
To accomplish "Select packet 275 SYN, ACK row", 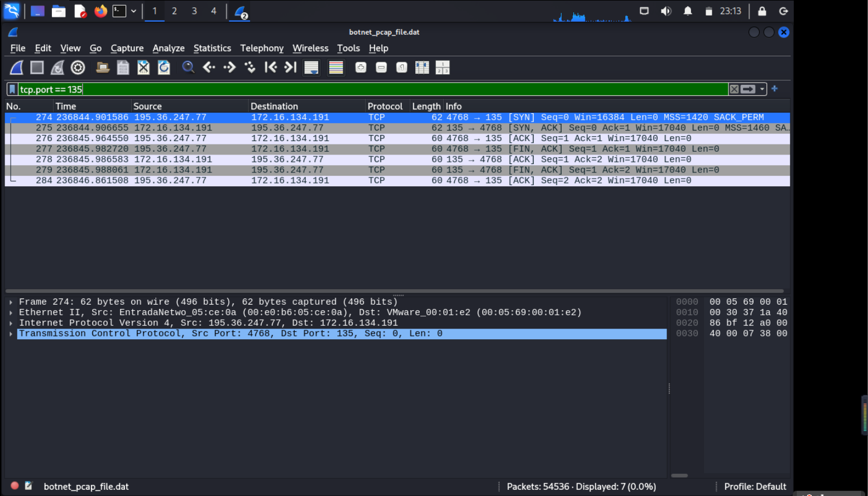I will pyautogui.click(x=397, y=128).
